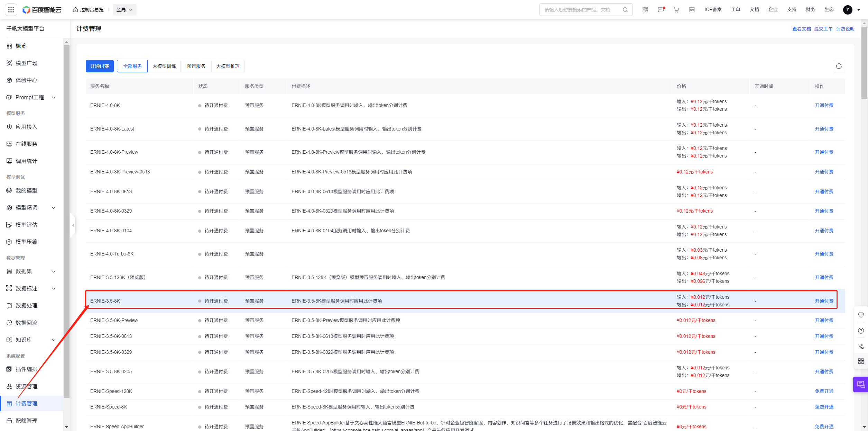Screen dimensions: 868x431
Task: Open the 财务 top menu
Action: click(x=810, y=10)
